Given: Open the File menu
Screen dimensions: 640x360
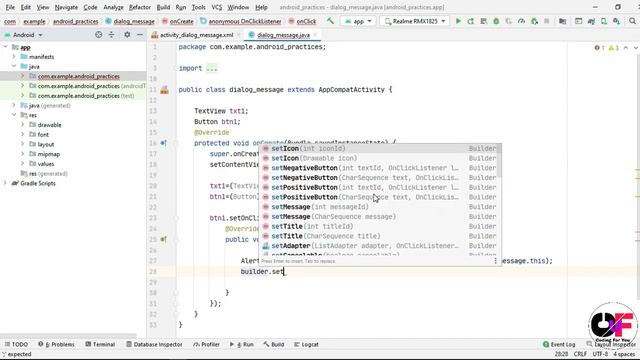Looking at the screenshot, I should (10, 7).
